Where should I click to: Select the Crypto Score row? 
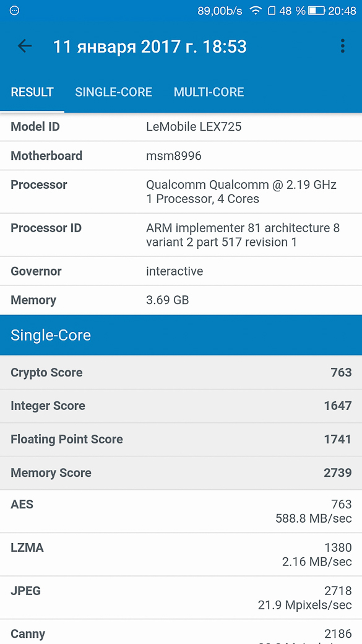[181, 373]
